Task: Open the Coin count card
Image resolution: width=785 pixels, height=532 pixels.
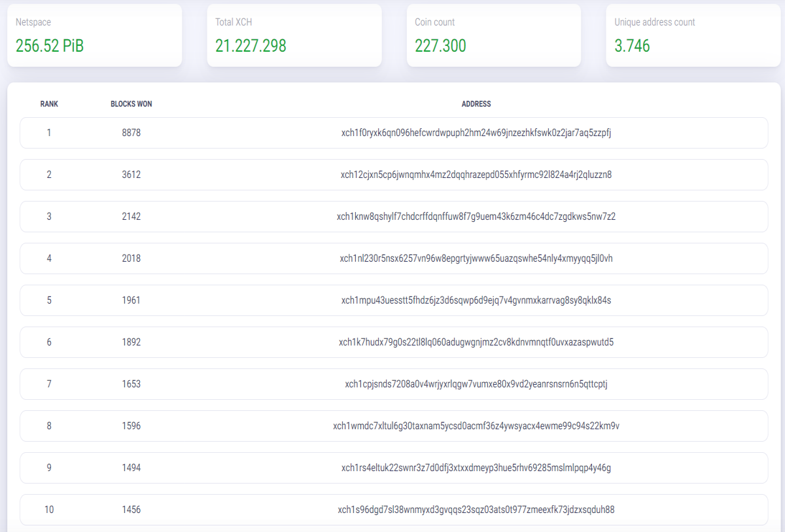Action: point(493,35)
